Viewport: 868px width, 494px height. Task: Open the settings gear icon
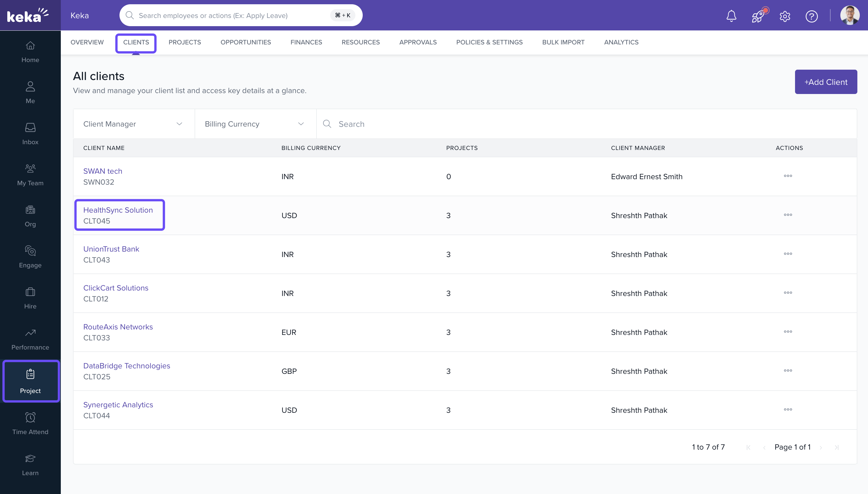click(x=785, y=16)
